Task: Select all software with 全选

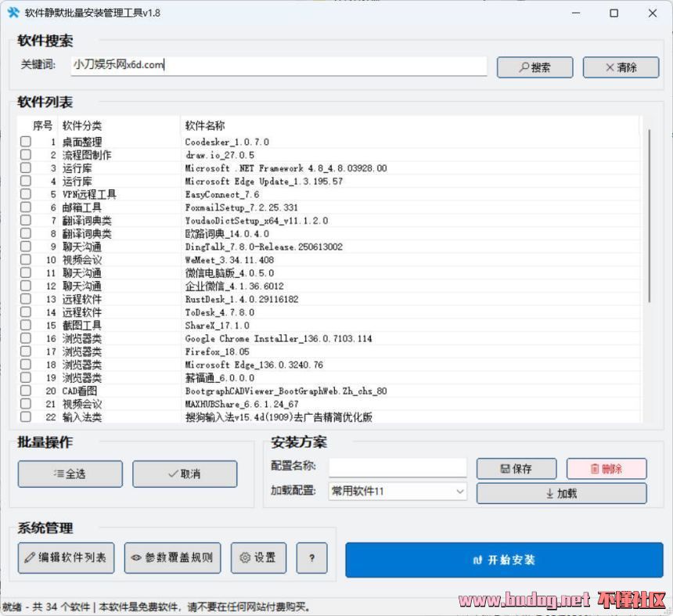Action: tap(70, 474)
